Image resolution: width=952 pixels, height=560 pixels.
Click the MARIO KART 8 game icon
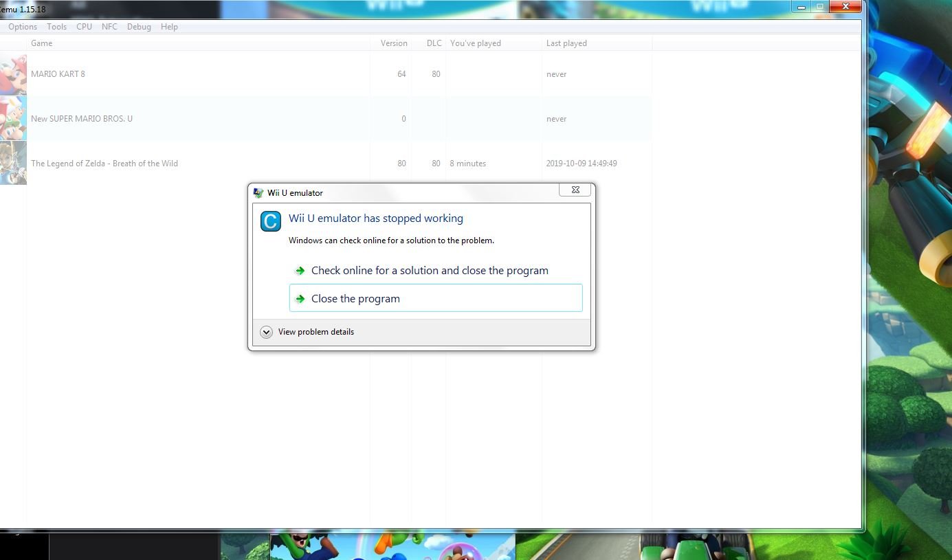[13, 74]
